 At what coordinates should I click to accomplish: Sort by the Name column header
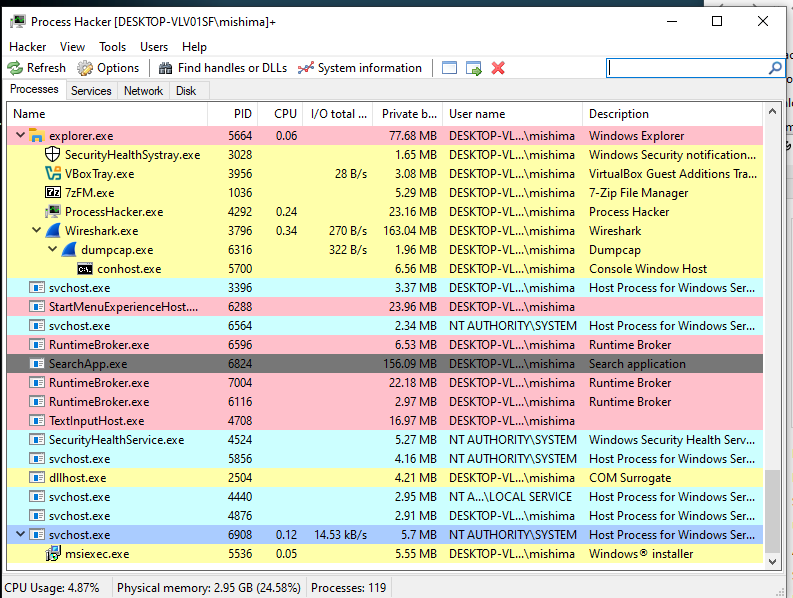107,114
